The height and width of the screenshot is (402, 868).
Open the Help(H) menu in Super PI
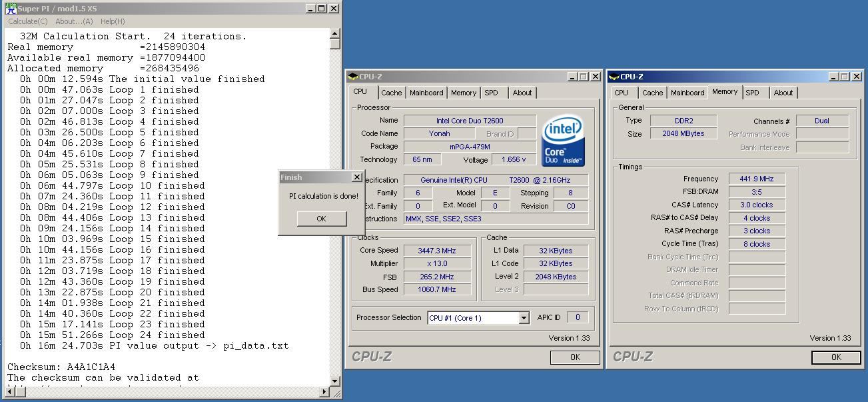click(113, 21)
